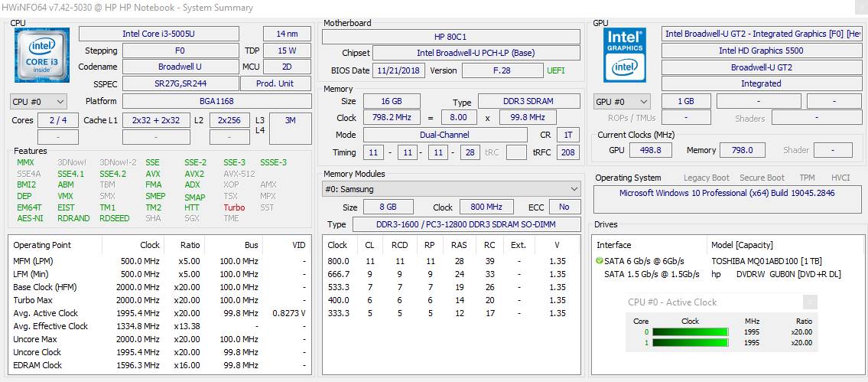This screenshot has height=382, width=868.
Task: Click the '666.7' memory timing clock row
Action: tap(451, 274)
